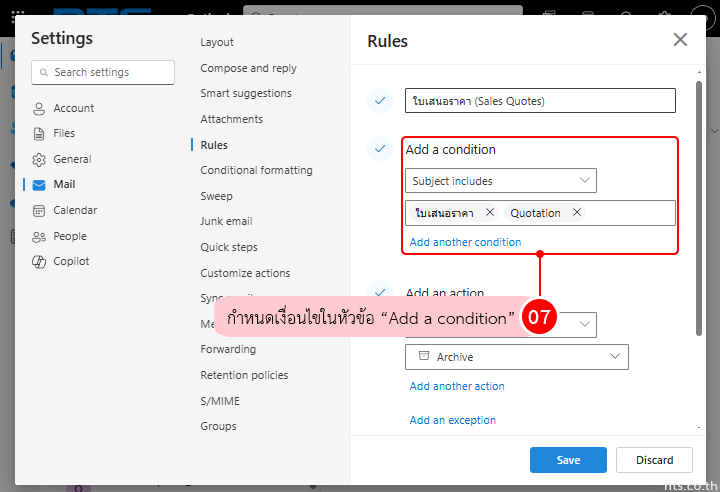This screenshot has height=492, width=720.
Task: Click the Copilot icon in settings
Action: point(39,261)
